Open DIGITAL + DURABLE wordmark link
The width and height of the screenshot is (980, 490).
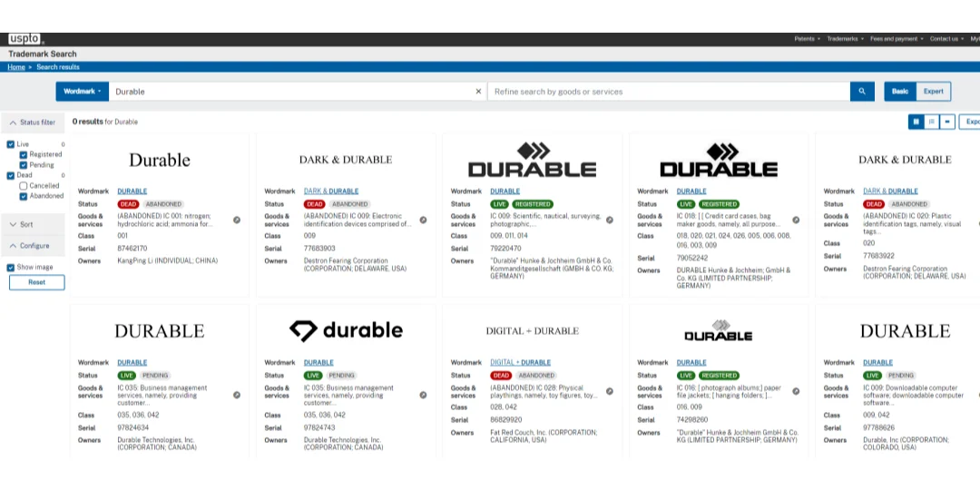tap(520, 362)
